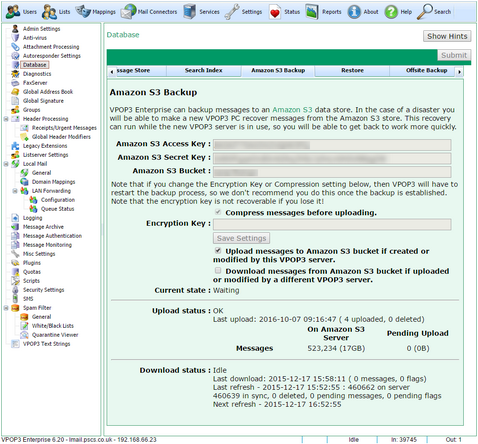Follow the Amazon S3 hyperlink
The height and width of the screenshot is (444, 478).
[x=292, y=110]
